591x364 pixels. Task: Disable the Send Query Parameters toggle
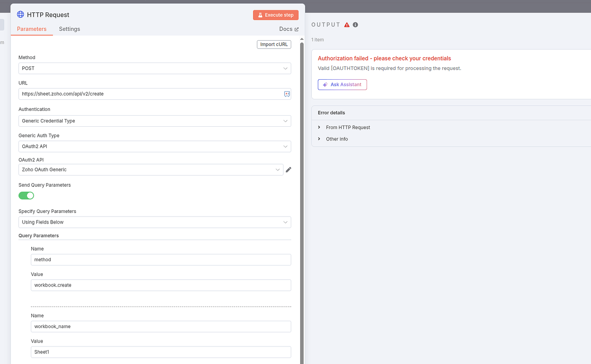pyautogui.click(x=26, y=195)
